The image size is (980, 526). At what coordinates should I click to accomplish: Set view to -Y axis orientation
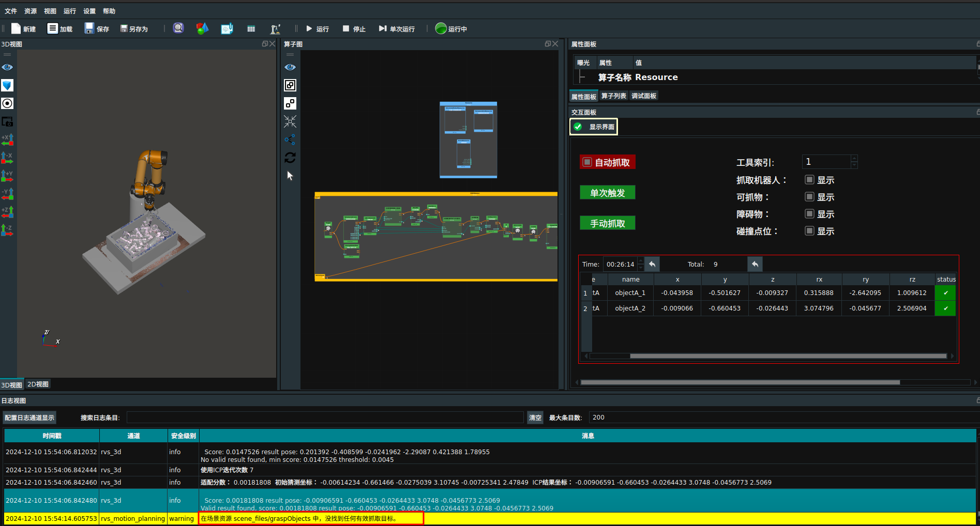click(x=7, y=194)
